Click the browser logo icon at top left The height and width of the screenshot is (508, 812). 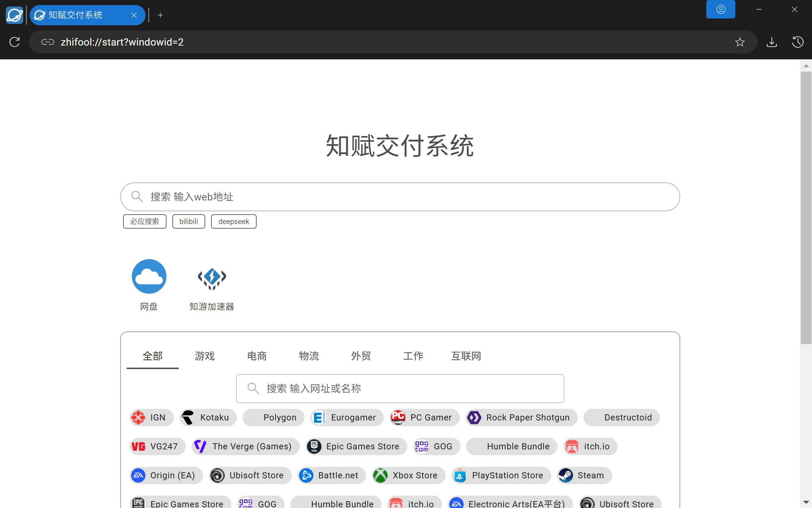tap(14, 15)
